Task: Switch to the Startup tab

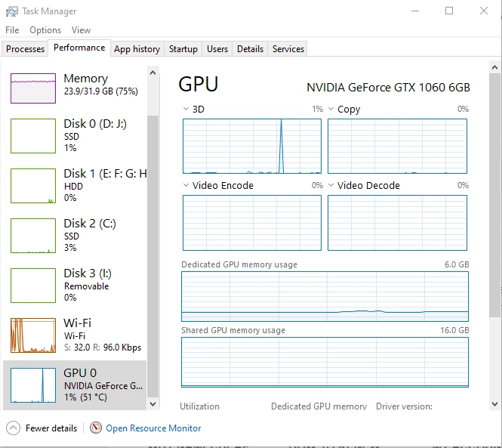Action: tap(183, 49)
